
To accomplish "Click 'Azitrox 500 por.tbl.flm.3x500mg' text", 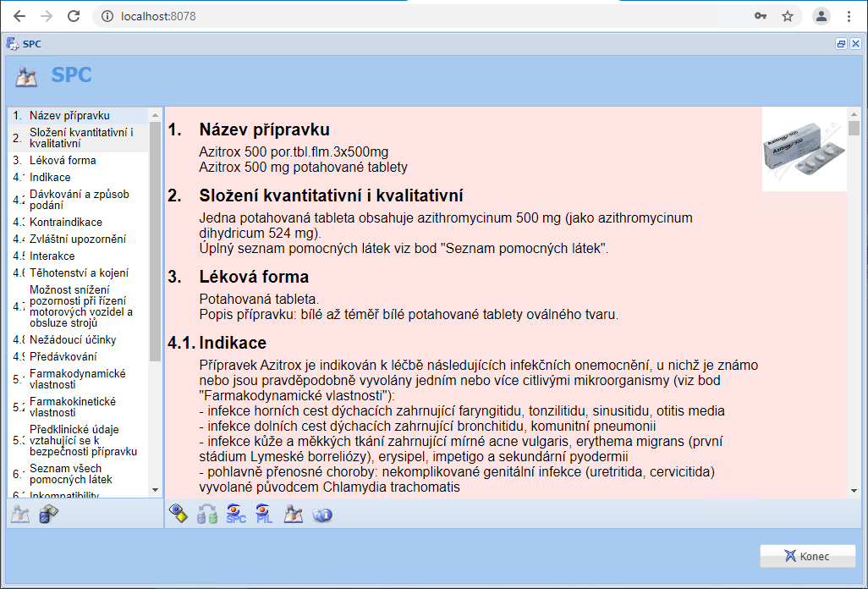I will pos(294,151).
